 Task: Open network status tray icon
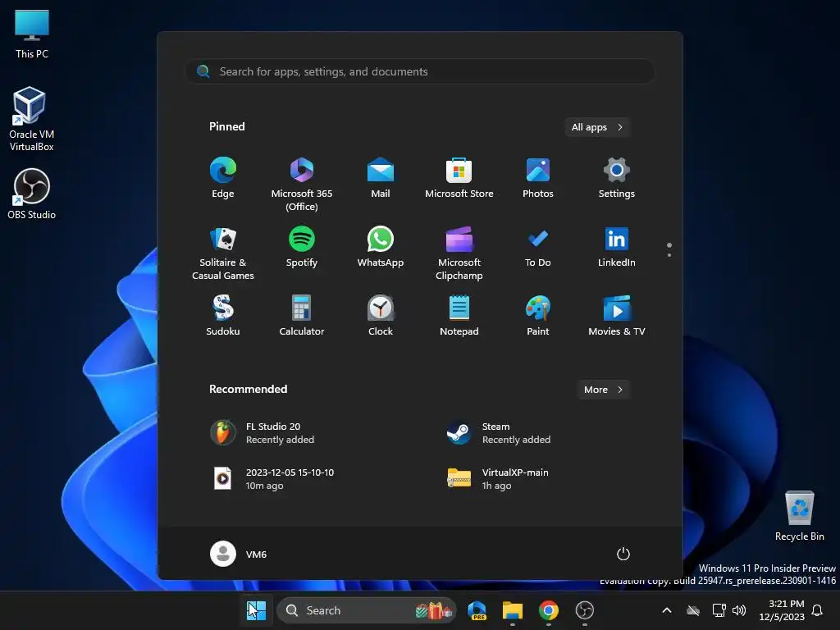pyautogui.click(x=719, y=610)
